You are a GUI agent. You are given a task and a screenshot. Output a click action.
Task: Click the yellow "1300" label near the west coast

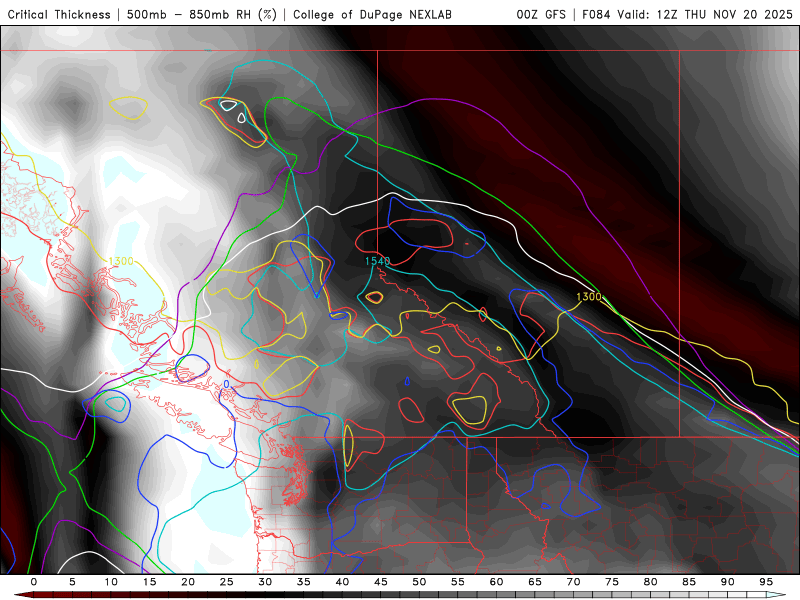(121, 261)
